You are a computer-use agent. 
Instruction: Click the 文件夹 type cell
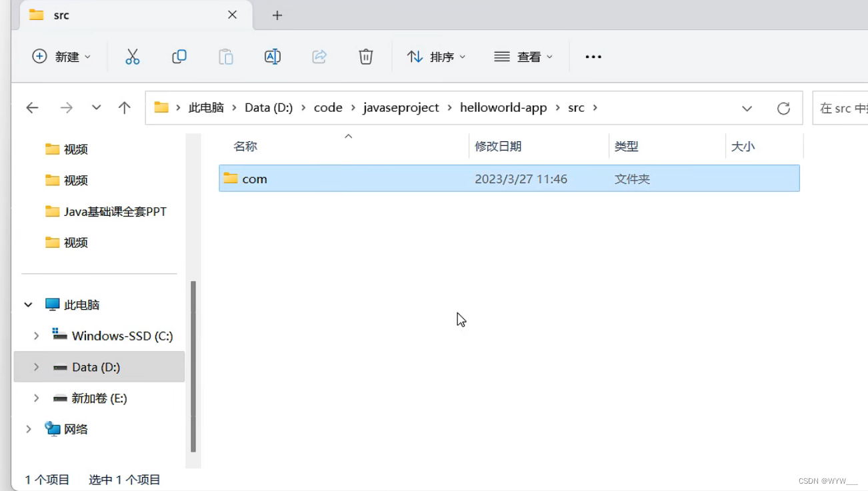[x=632, y=179]
